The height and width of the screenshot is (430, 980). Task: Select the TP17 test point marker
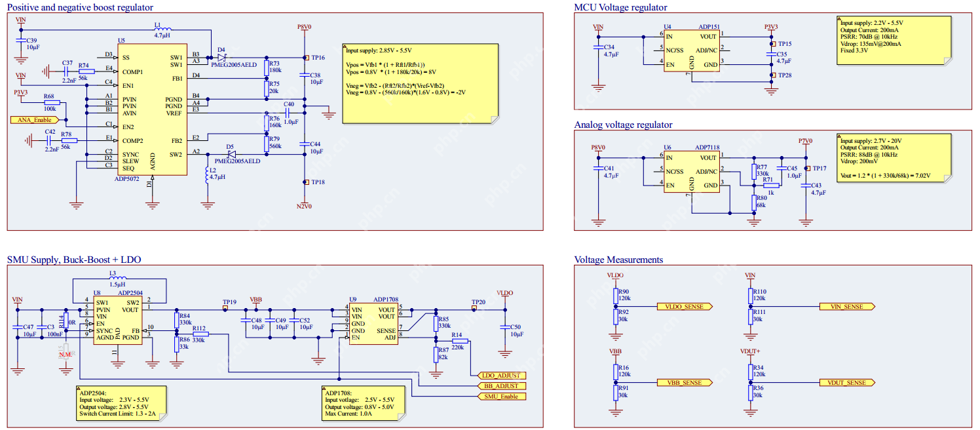pos(806,168)
